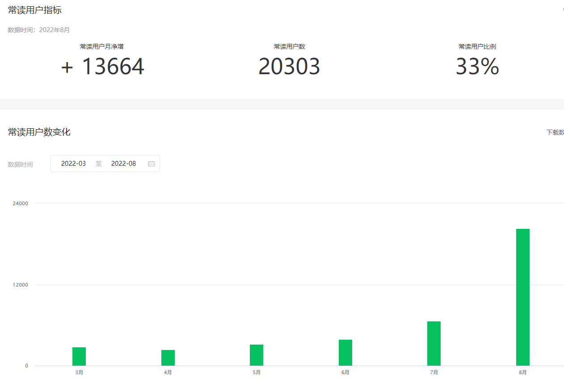This screenshot has height=392, width=564.
Task: Click the 20303 value
Action: click(x=289, y=67)
